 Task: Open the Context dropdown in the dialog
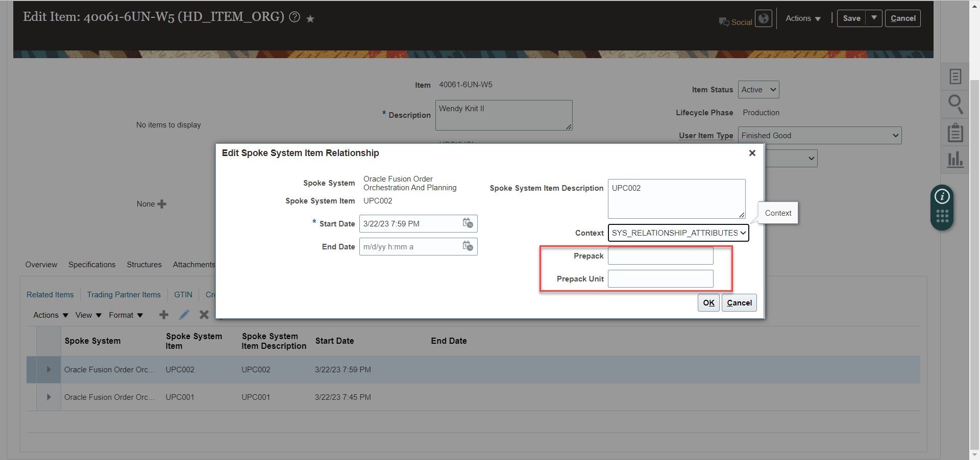coord(678,233)
